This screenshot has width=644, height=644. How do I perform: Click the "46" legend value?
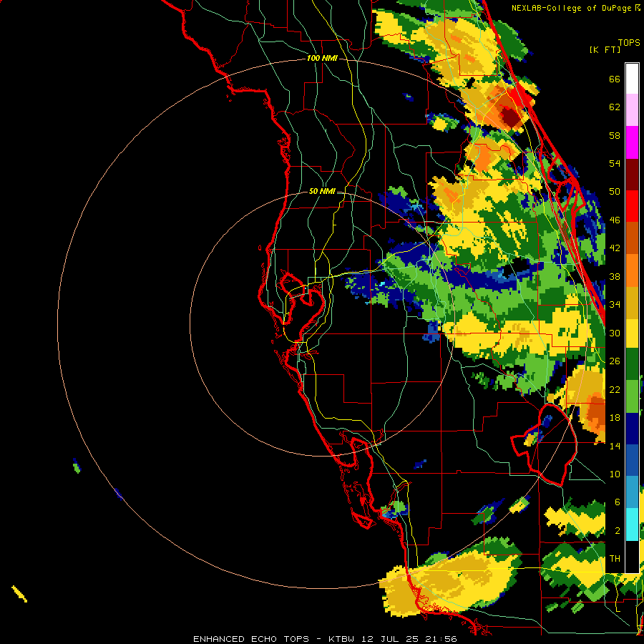coord(615,220)
